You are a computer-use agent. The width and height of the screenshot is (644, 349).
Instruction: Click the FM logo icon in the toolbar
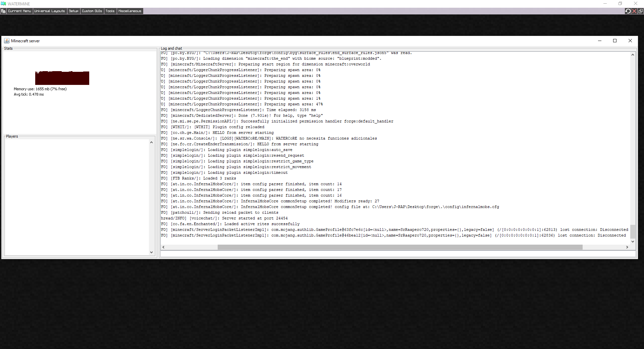click(3, 11)
